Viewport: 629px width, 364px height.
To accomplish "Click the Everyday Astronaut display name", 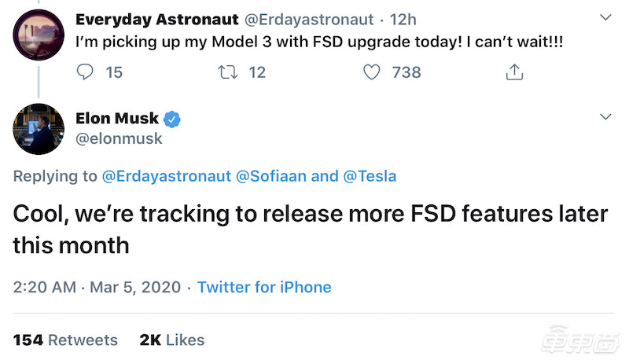I will pos(157,17).
